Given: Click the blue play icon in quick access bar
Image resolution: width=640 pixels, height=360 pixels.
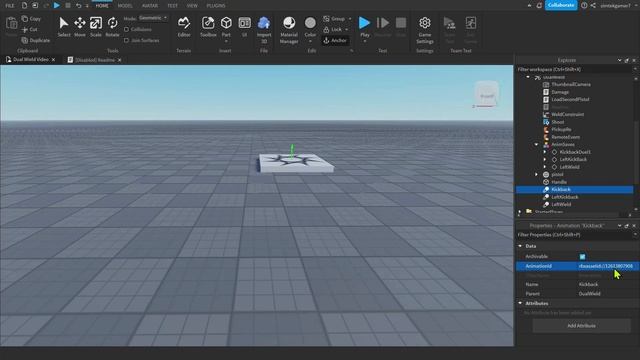Looking at the screenshot, I should 57,6.
